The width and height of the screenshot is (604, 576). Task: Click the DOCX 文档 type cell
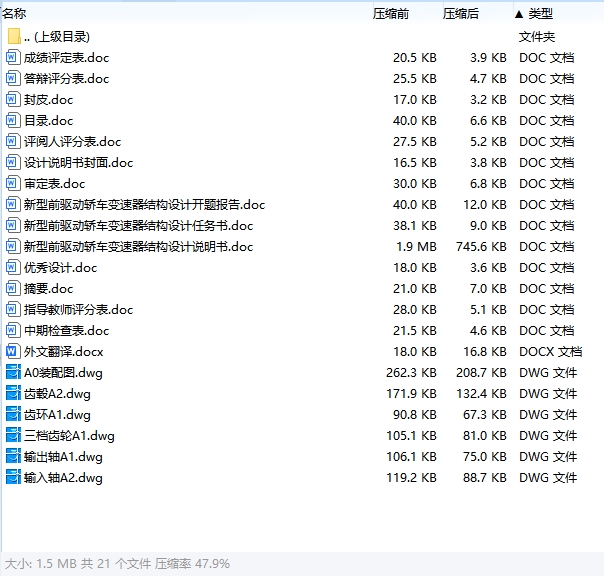pos(550,352)
